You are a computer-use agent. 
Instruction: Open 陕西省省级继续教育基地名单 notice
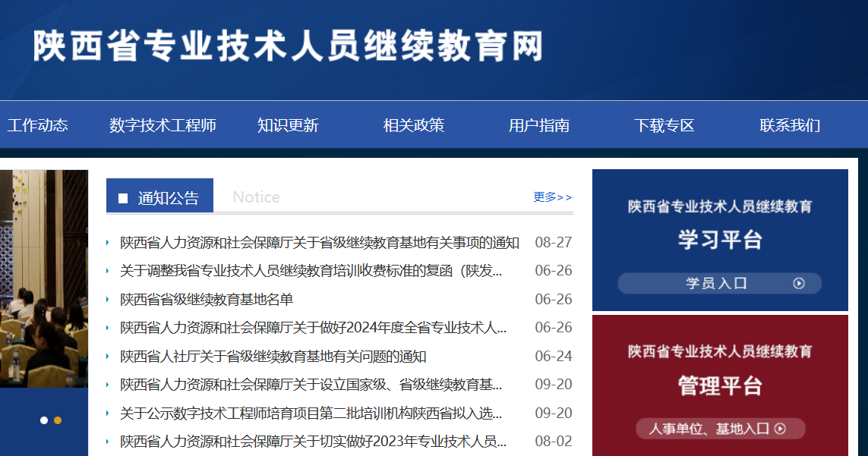207,300
